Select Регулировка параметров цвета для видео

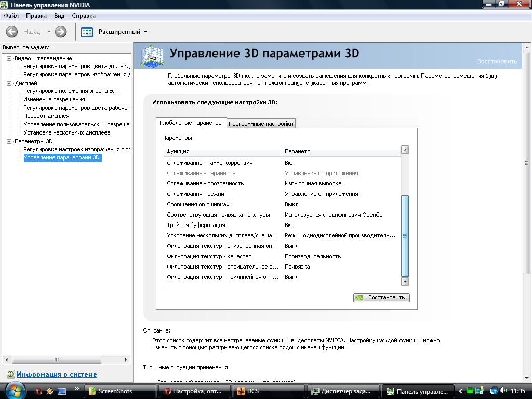pos(77,66)
